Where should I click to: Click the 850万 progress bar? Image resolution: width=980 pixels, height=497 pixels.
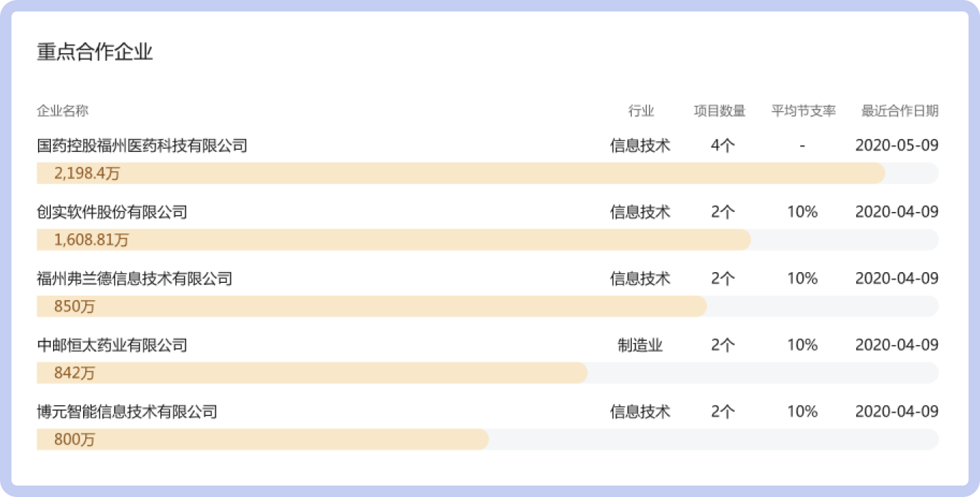[x=370, y=307]
